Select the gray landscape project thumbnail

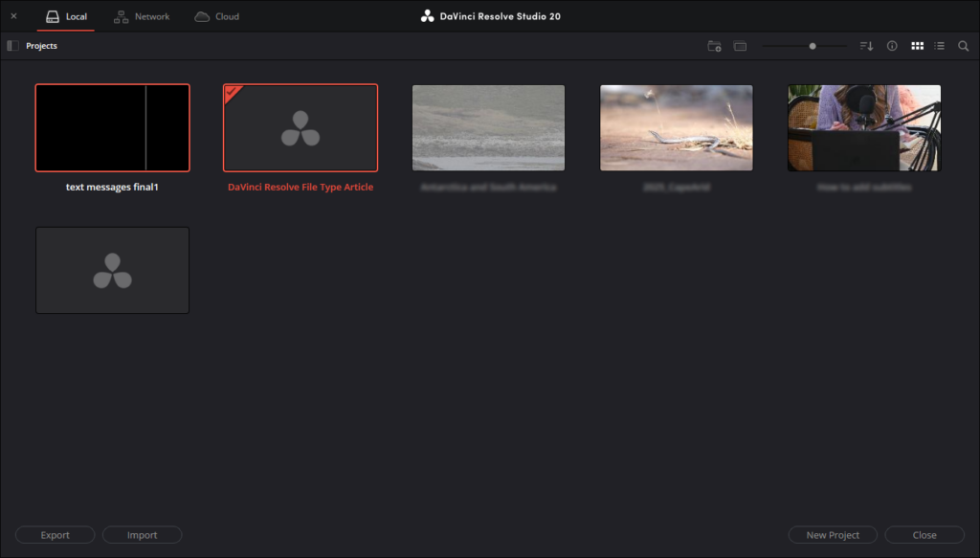(x=488, y=127)
